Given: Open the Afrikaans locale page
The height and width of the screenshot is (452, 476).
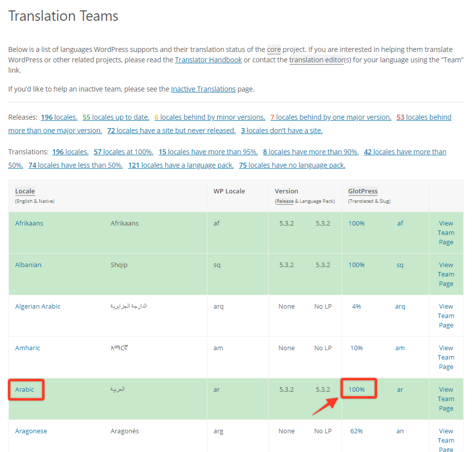Looking at the screenshot, I should pos(29,223).
